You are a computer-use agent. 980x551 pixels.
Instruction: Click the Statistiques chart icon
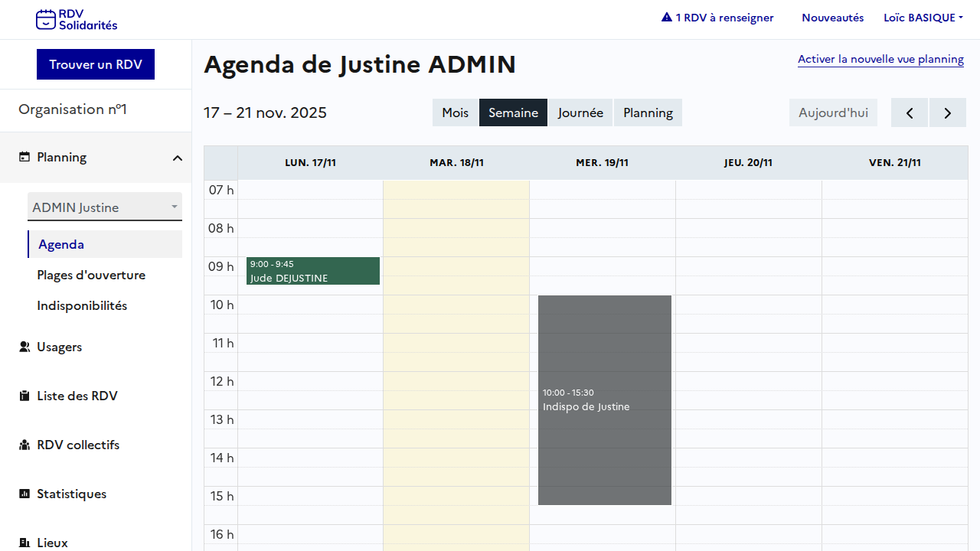(24, 494)
